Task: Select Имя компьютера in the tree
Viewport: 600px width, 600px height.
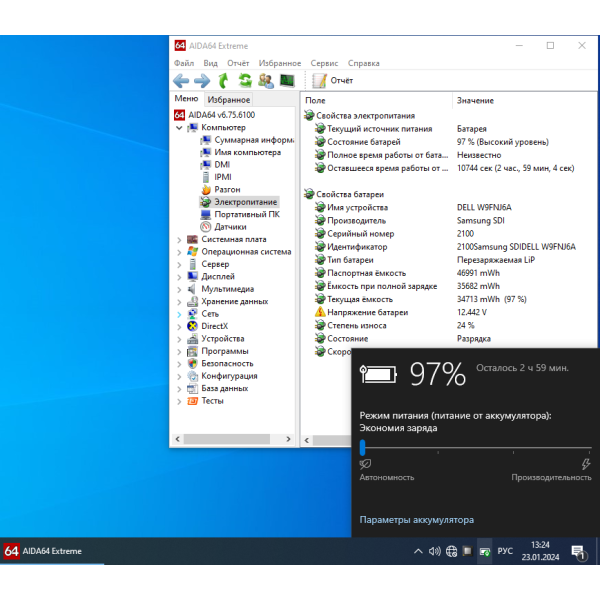Action: click(x=241, y=152)
